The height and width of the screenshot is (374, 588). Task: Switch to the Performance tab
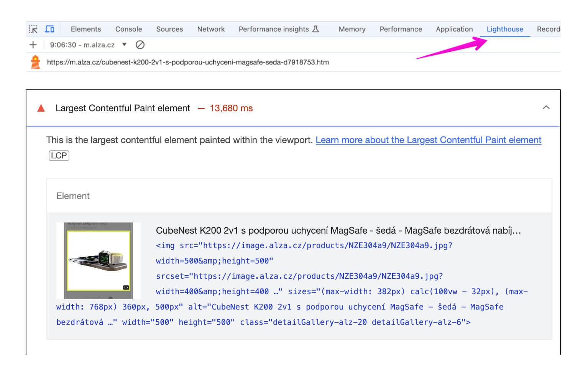click(401, 29)
